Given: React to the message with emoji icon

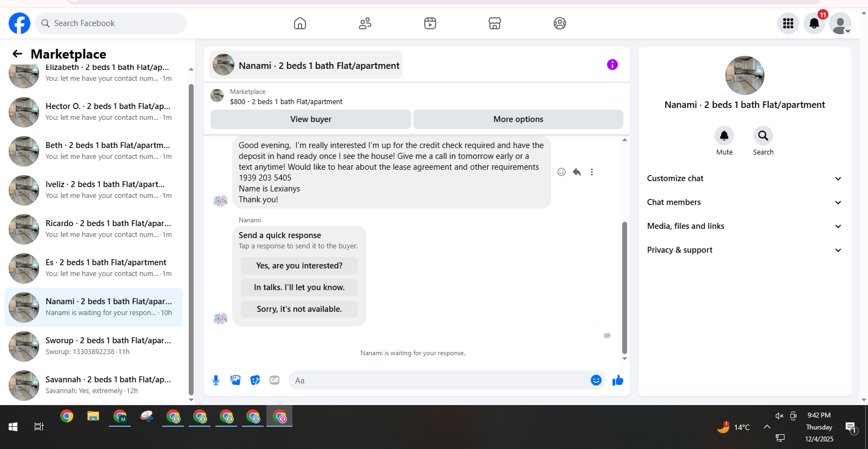Looking at the screenshot, I should click(x=561, y=172).
